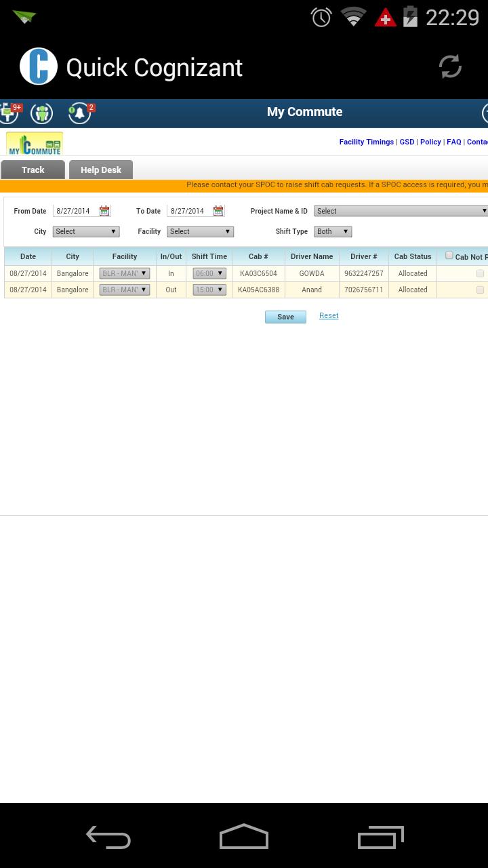
Task: Open the Shift Type dropdown
Action: (x=333, y=231)
